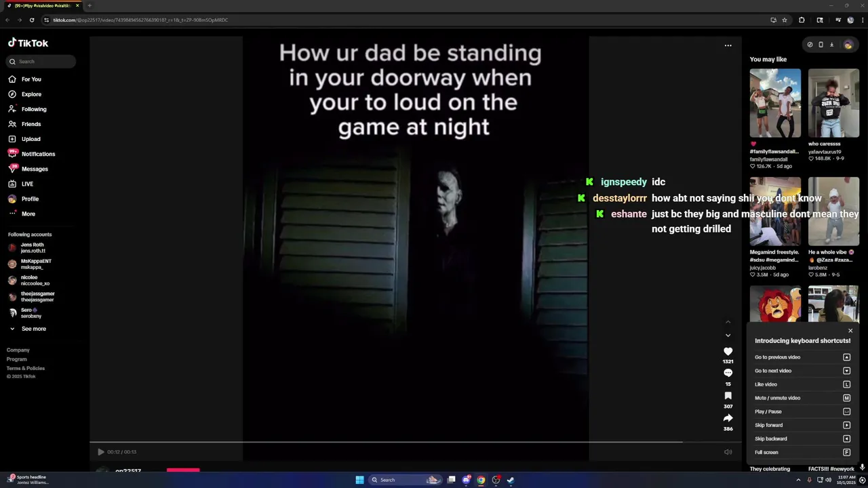Expand the Program footer section
The height and width of the screenshot is (488, 868).
point(17,359)
